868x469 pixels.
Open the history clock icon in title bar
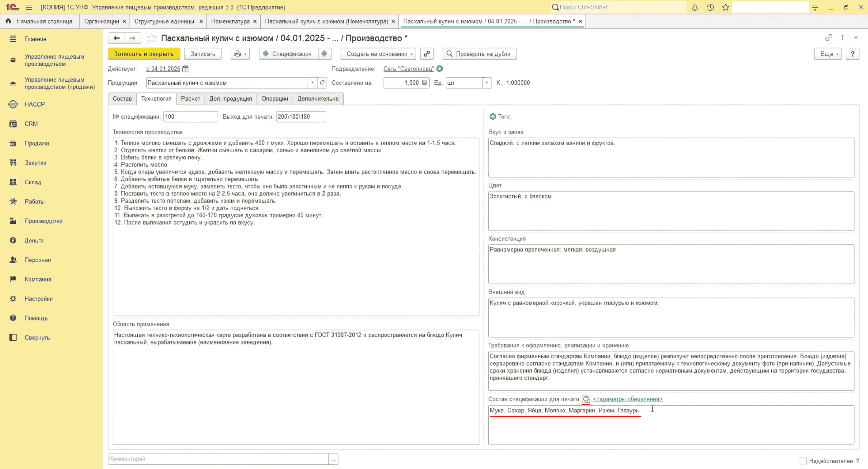click(x=710, y=7)
